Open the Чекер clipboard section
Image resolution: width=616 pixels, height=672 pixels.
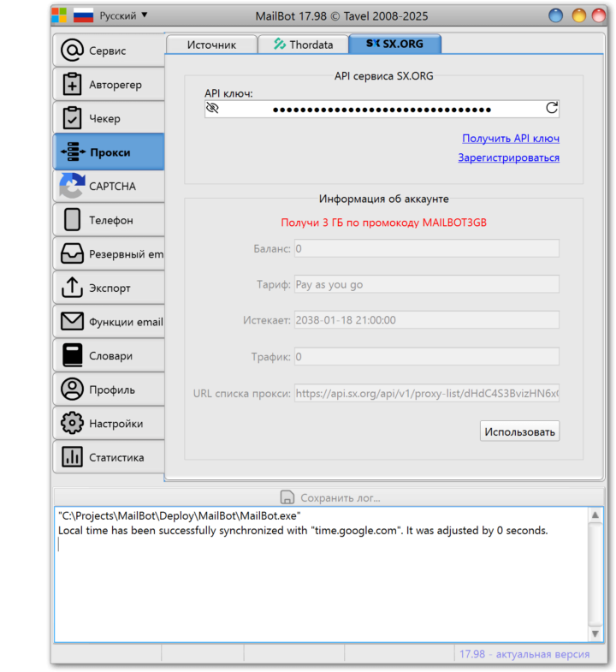pos(108,118)
